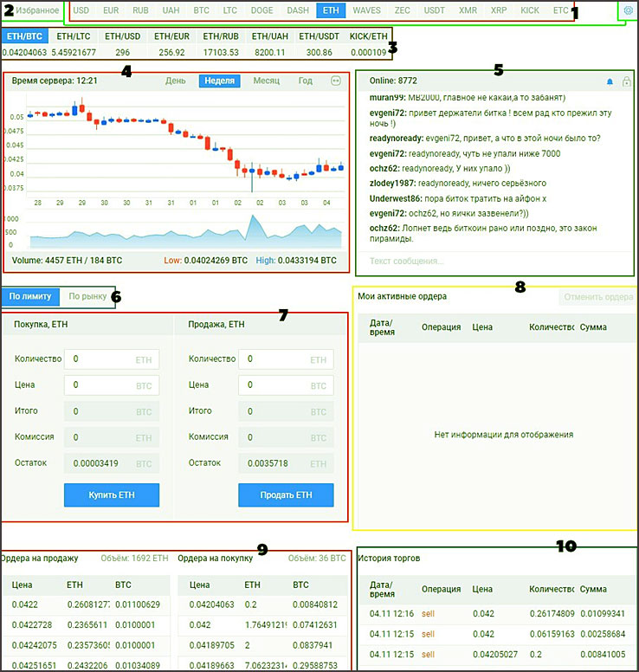639x672 pixels.
Task: Select the По лимиту order mode
Action: tap(31, 296)
